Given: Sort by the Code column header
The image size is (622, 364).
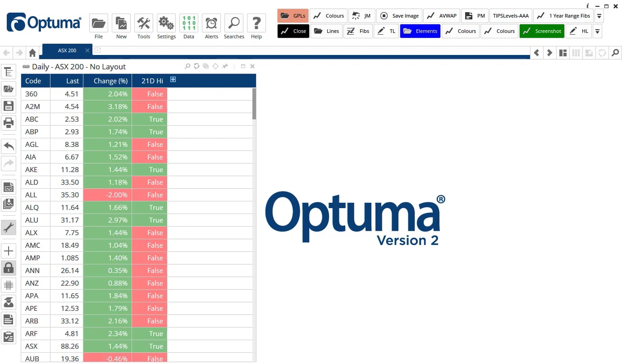Looking at the screenshot, I should pyautogui.click(x=36, y=81).
